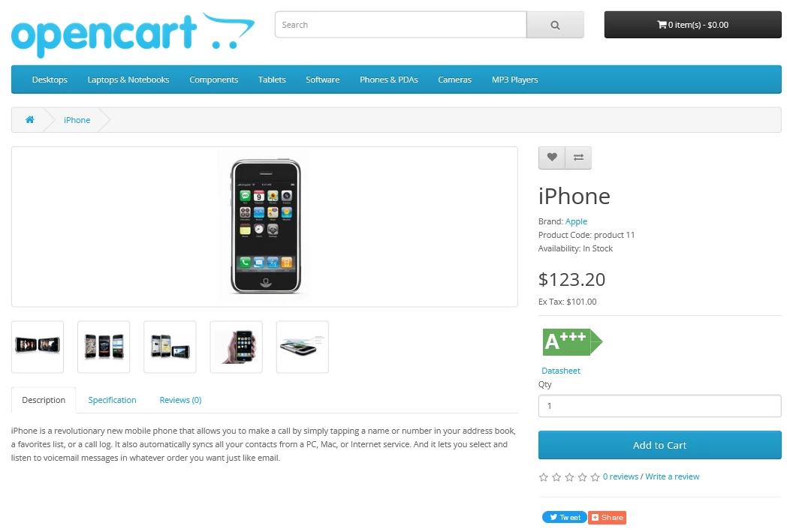The width and height of the screenshot is (787, 532).
Task: Click the compare product arrows icon
Action: (x=578, y=158)
